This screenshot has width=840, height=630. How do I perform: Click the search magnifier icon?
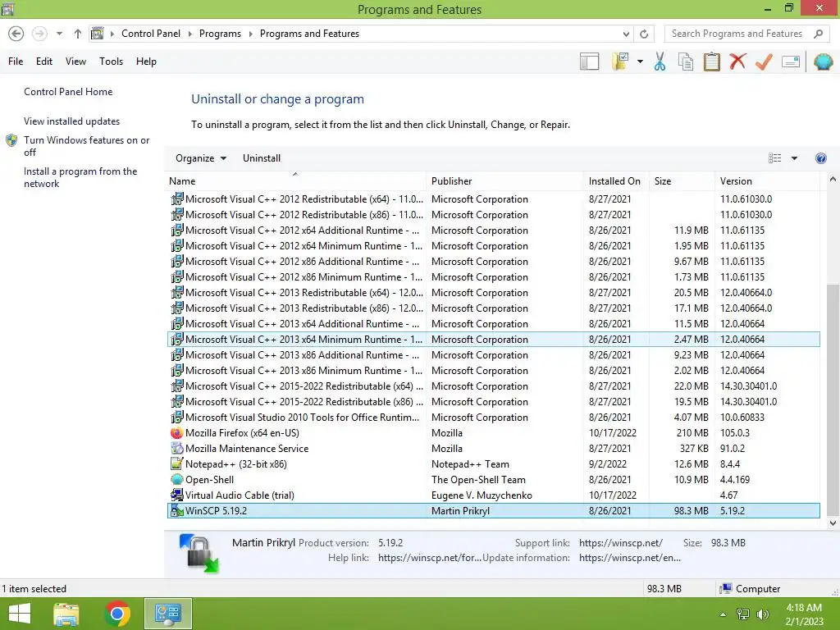[x=818, y=34]
